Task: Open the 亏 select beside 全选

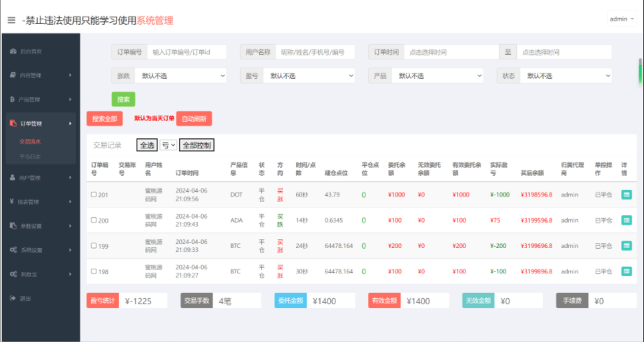Action: (x=169, y=145)
